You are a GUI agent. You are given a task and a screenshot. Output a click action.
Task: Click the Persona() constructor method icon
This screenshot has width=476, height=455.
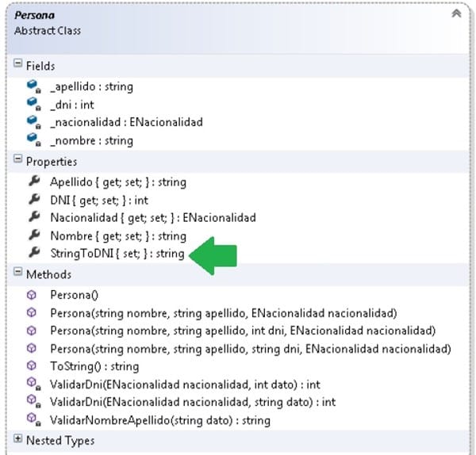click(33, 294)
